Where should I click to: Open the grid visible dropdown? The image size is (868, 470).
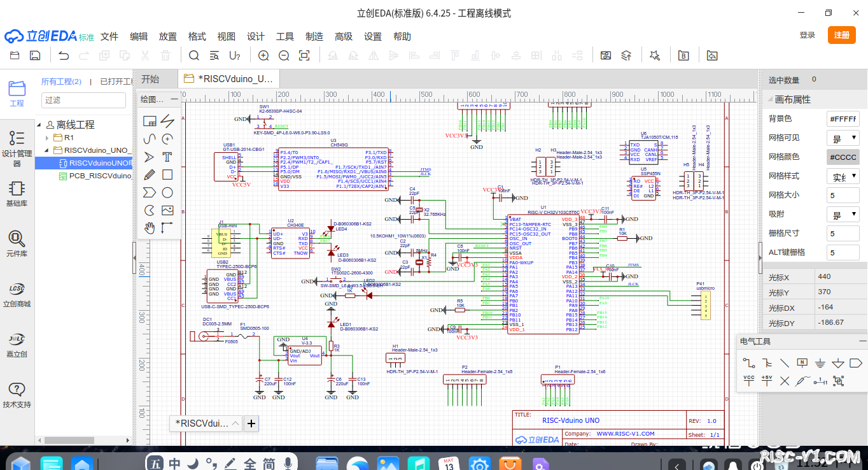click(x=843, y=138)
